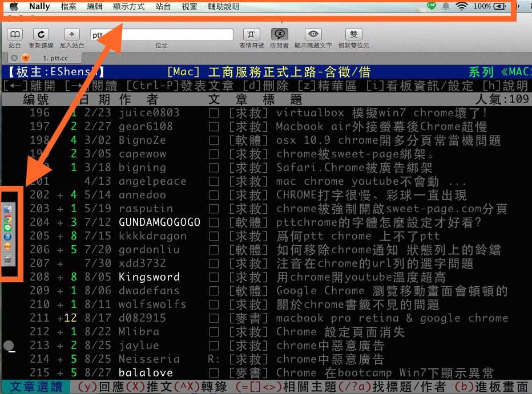This screenshot has height=394, width=532.
Task: Click the LINE icon in the menu bar
Action: tap(431, 6)
